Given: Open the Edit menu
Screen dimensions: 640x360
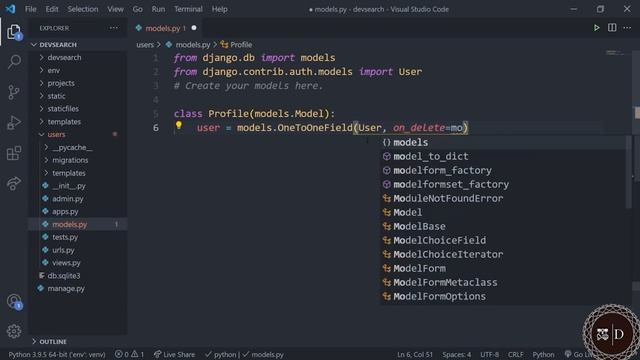Looking at the screenshot, I should pos(52,9).
